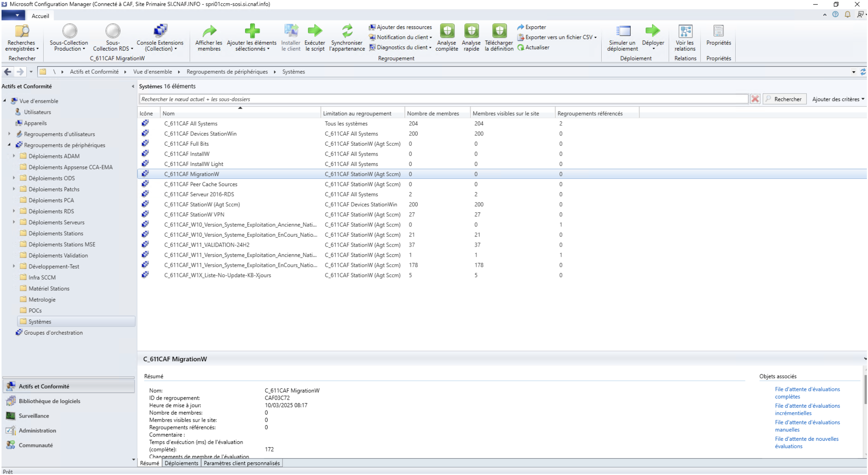Open File d'attente d'évaluations complètes link
Screen dimensions: 868x475
click(x=807, y=393)
